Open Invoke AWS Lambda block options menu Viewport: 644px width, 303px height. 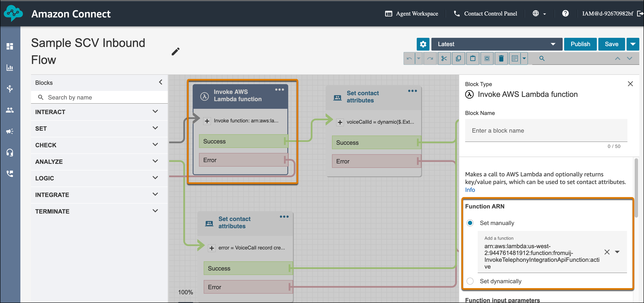pos(280,89)
